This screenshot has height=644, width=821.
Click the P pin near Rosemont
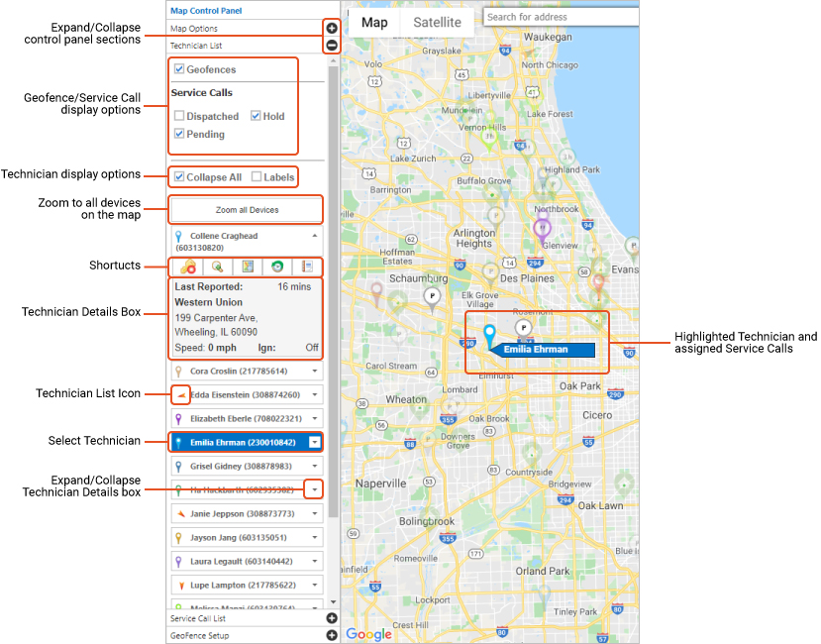point(524,330)
